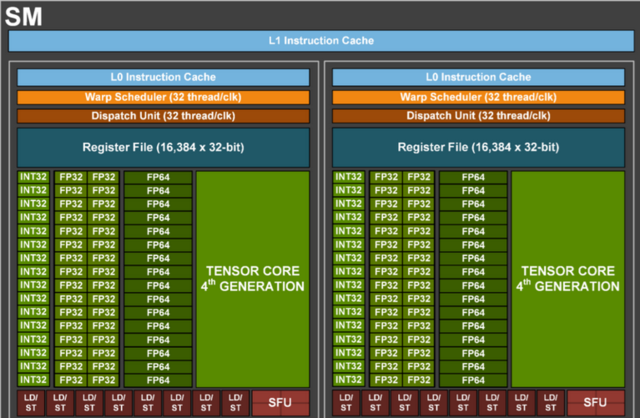This screenshot has width=640, height=418.
Task: Select the right partition's Register File block
Action: (x=478, y=147)
